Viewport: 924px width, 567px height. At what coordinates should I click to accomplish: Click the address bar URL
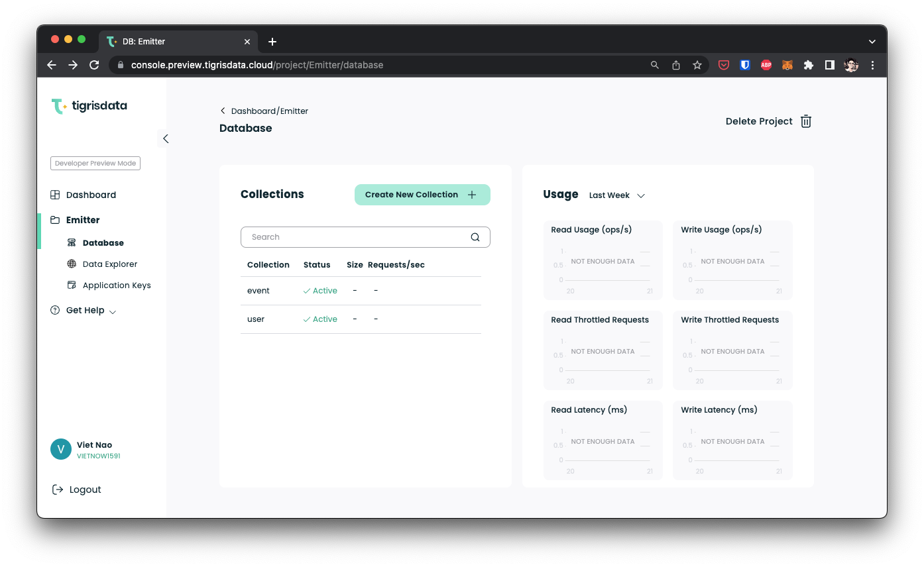[x=257, y=65]
